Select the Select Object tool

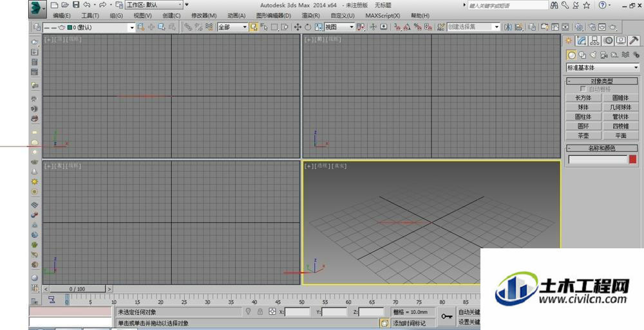click(x=253, y=27)
